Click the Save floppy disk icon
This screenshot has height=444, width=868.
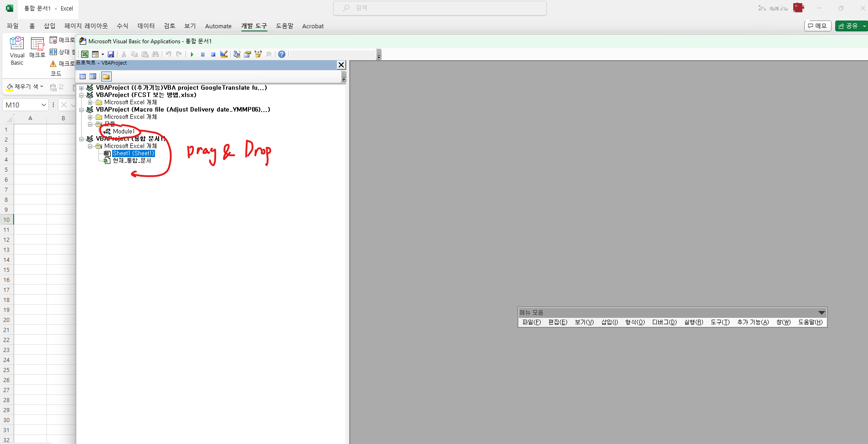tap(111, 54)
